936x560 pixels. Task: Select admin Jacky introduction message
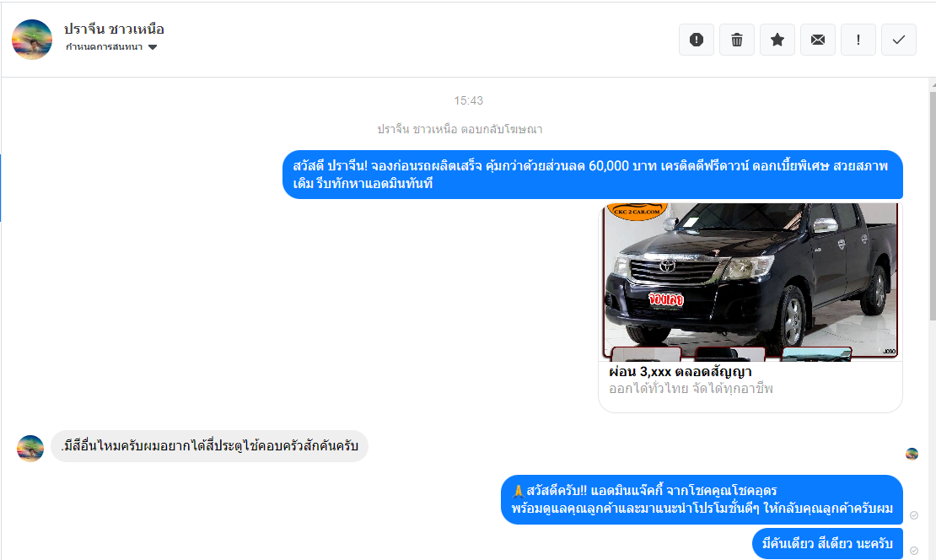(702, 500)
